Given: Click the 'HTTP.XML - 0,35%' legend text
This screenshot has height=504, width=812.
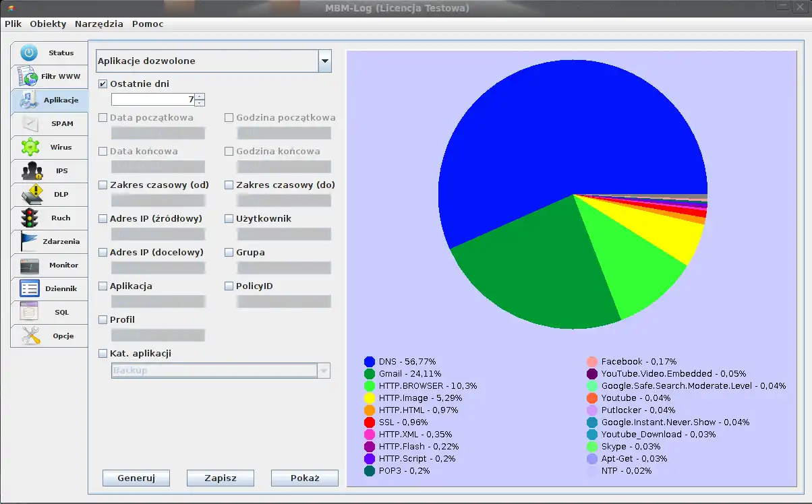Looking at the screenshot, I should [x=415, y=435].
